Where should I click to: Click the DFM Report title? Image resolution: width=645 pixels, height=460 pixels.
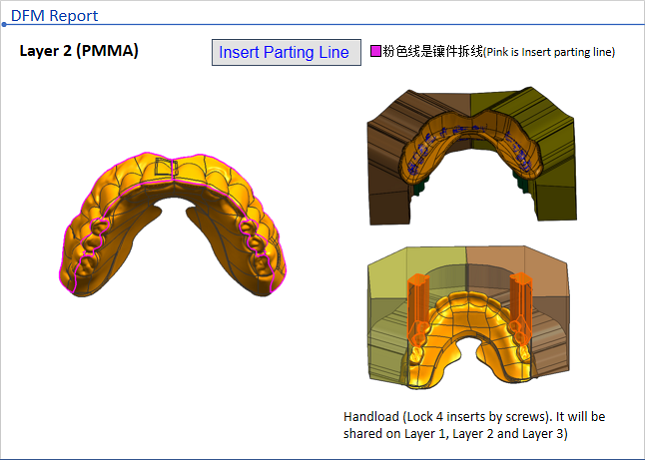[54, 15]
